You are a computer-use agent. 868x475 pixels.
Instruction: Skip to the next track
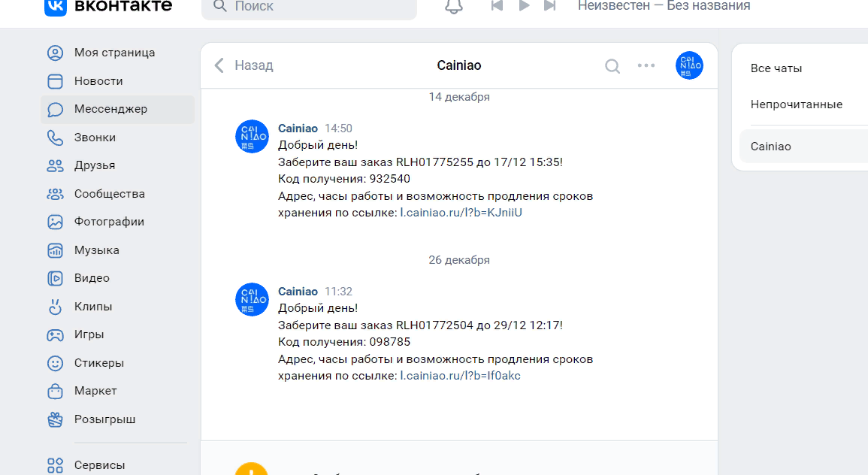[x=550, y=6]
